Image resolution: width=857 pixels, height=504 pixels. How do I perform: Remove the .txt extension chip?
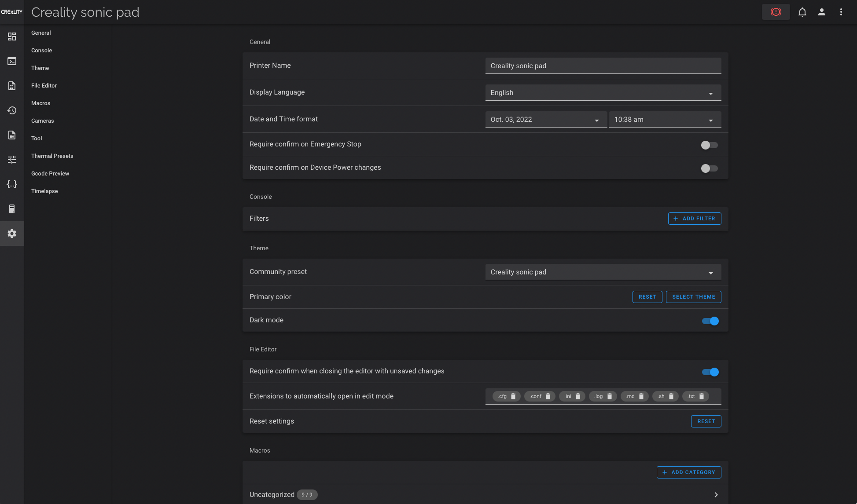[x=702, y=396]
